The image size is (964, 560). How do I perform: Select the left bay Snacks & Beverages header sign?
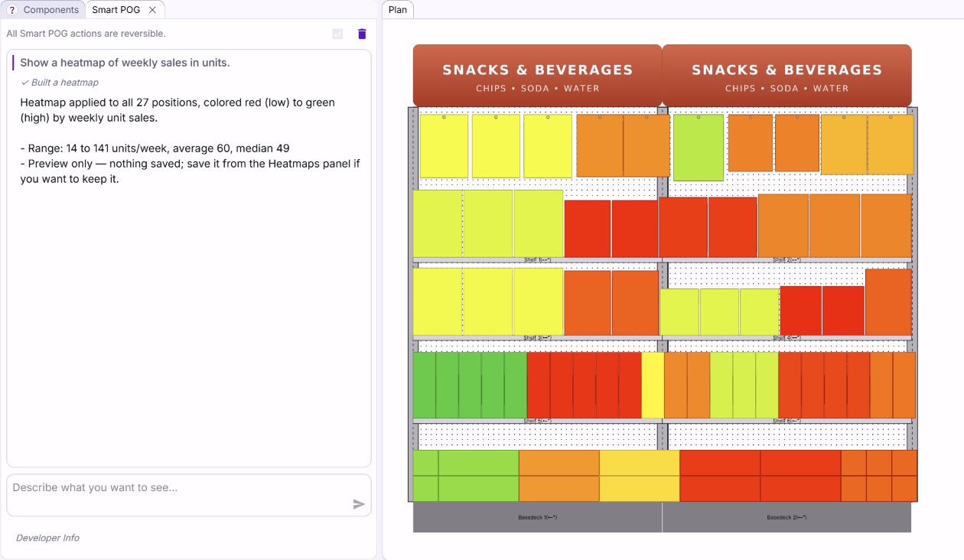537,76
